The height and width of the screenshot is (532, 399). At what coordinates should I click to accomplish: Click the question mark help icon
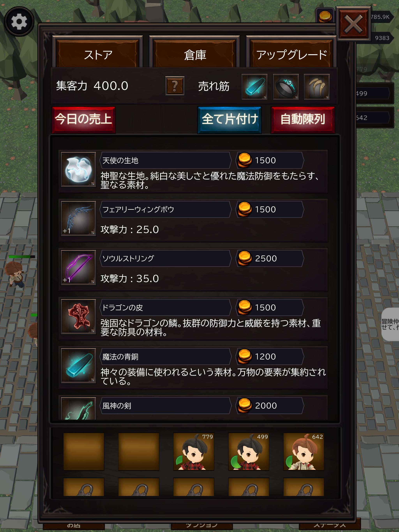pyautogui.click(x=175, y=86)
